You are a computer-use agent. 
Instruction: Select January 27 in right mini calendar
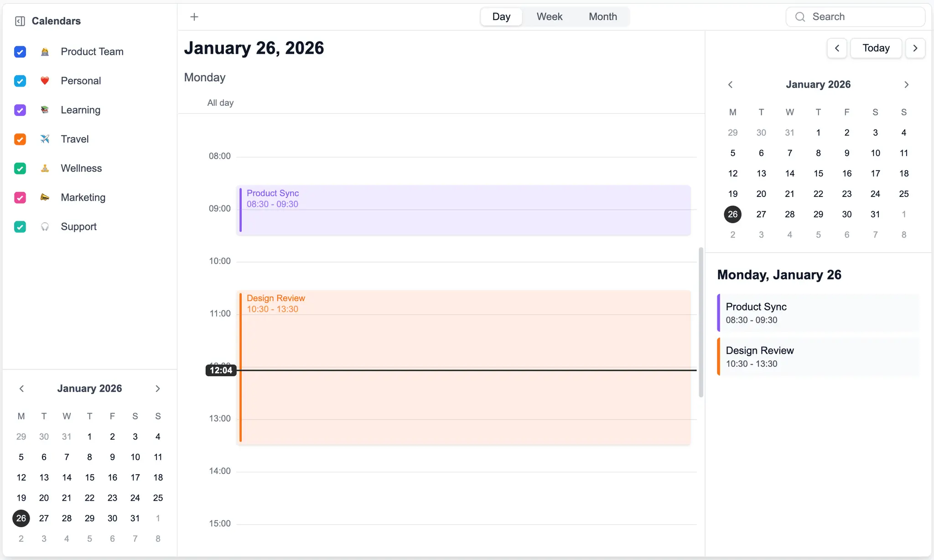pos(761,214)
